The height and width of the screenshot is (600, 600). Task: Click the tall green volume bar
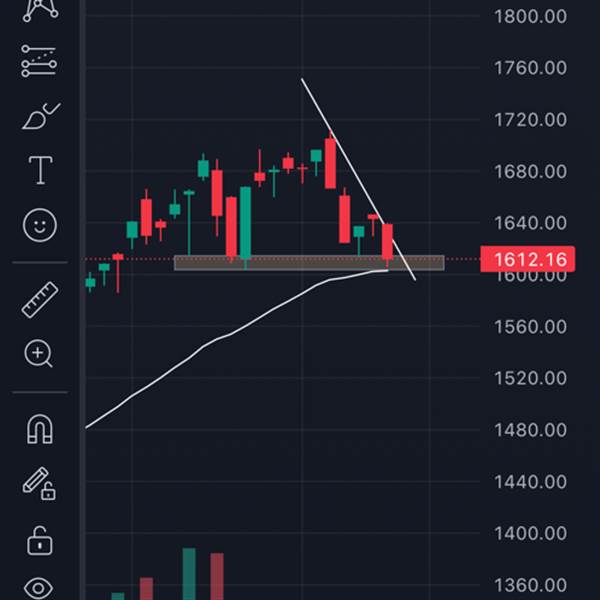(x=189, y=574)
